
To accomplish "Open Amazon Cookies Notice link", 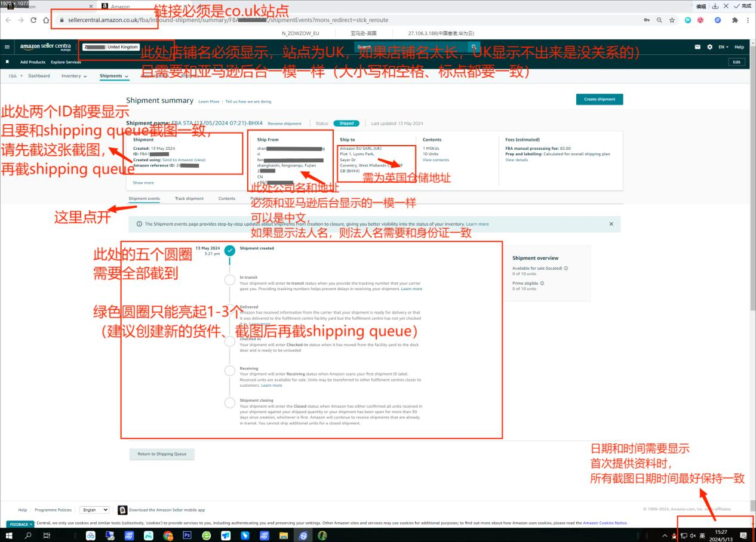I will click(605, 523).
